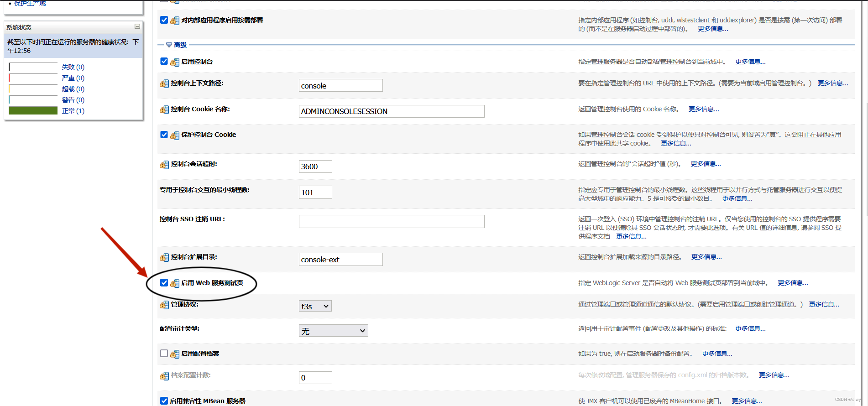Click the icon beside 控制台扩展目录
The width and height of the screenshot is (868, 406).
pos(164,257)
